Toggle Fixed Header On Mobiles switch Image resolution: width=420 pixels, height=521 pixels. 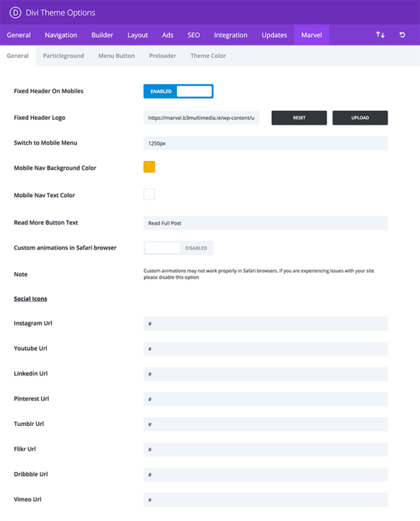click(178, 91)
